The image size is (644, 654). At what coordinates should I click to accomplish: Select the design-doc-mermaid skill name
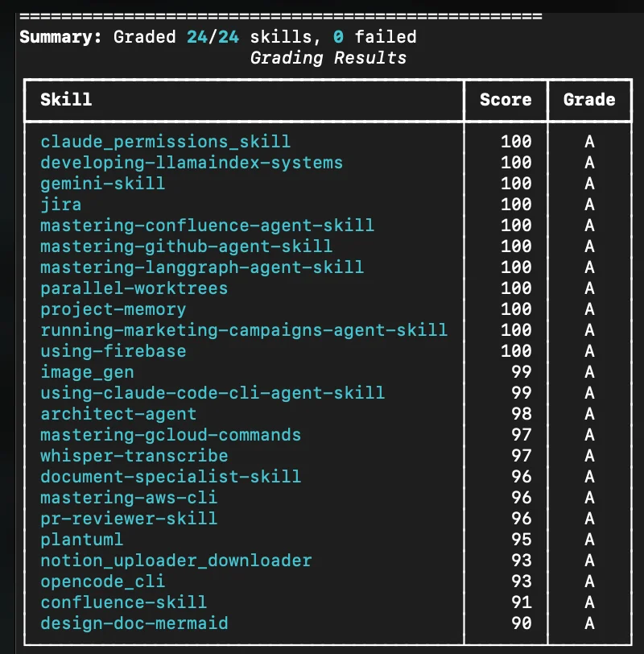134,623
